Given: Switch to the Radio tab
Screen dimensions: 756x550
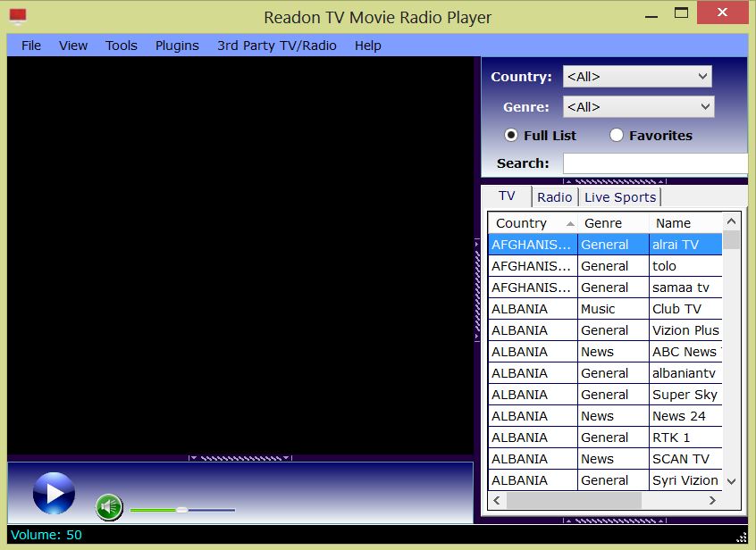Looking at the screenshot, I should click(554, 197).
